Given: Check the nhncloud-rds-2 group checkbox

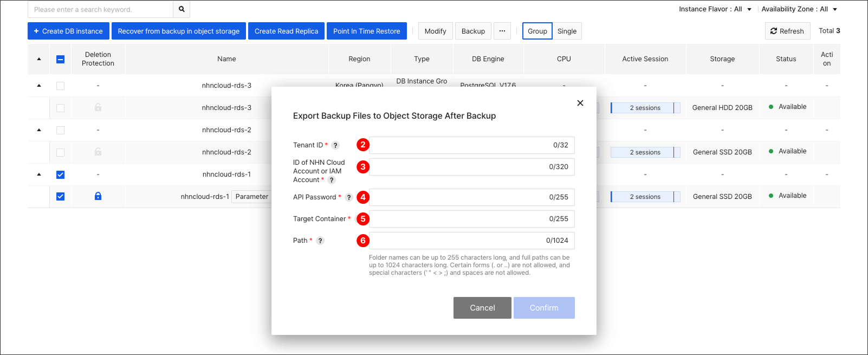Looking at the screenshot, I should [x=60, y=130].
